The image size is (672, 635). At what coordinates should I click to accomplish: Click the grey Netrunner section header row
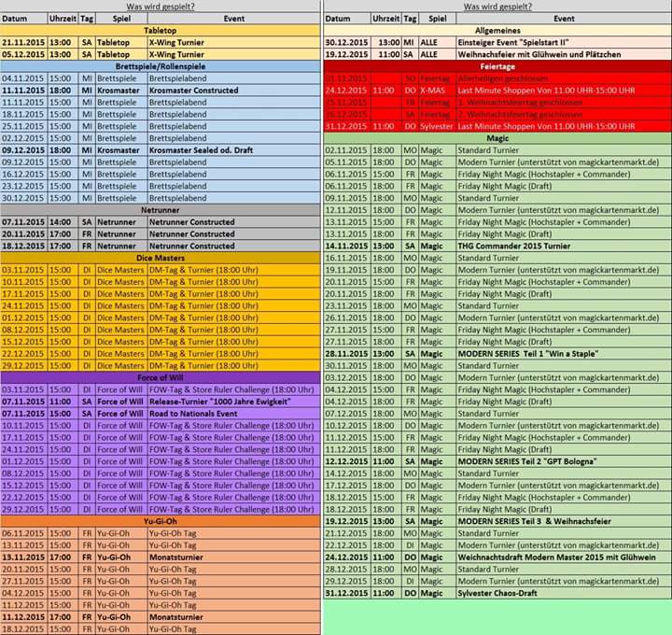coord(161,210)
